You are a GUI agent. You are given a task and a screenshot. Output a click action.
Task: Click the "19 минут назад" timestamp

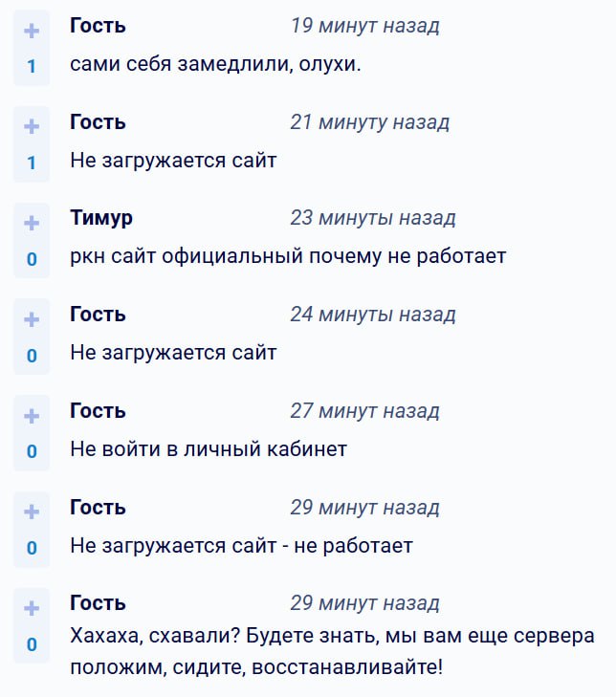[364, 26]
